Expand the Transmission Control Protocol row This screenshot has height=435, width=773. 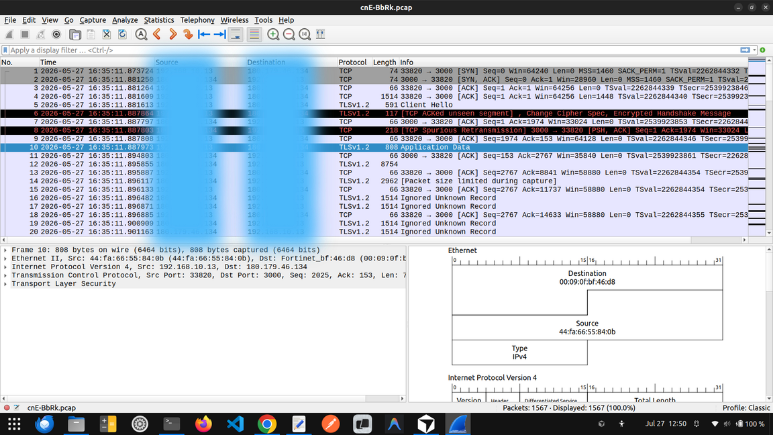pyautogui.click(x=5, y=275)
